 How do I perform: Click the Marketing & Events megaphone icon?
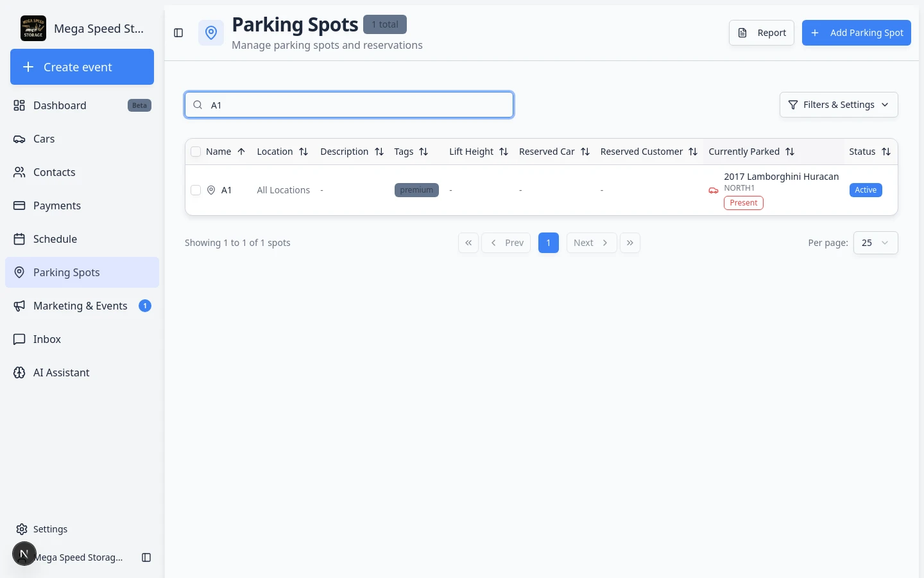point(19,306)
